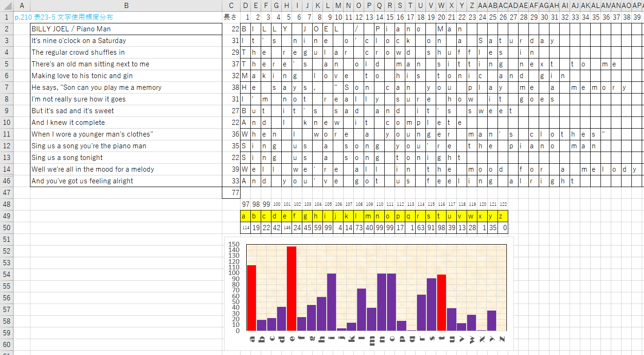Viewport: 644px width, 355px height.
Task: Select cell 'When I wore a younger man's clothes"'
Action: pos(126,134)
